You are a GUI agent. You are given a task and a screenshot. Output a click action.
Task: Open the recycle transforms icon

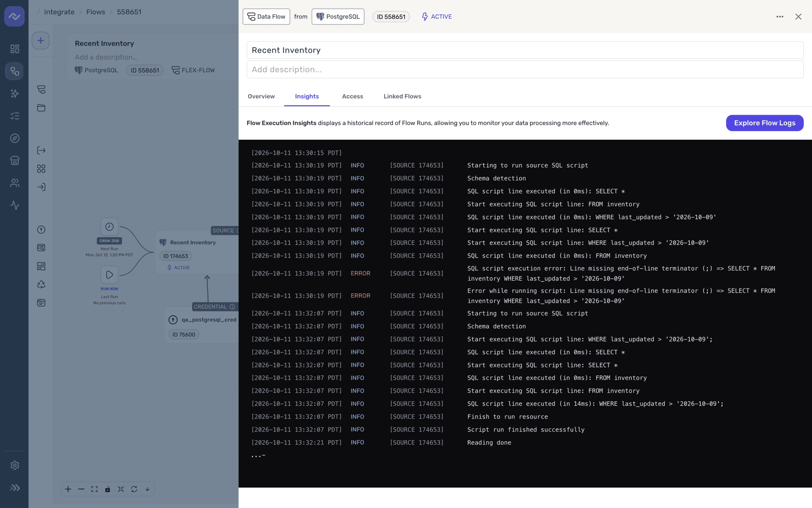point(41,284)
